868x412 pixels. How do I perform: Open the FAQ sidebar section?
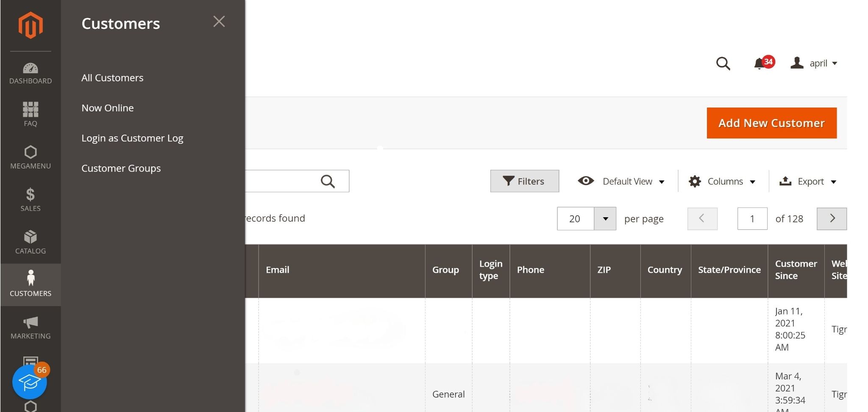(x=31, y=114)
